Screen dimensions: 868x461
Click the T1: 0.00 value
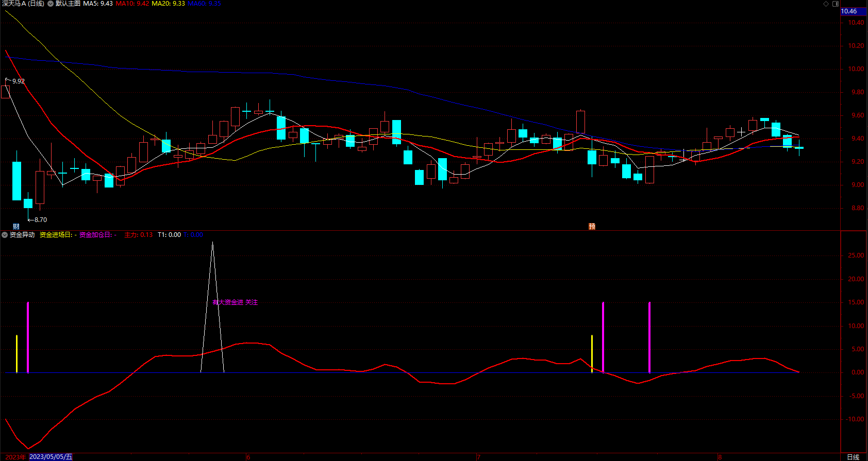pyautogui.click(x=169, y=235)
